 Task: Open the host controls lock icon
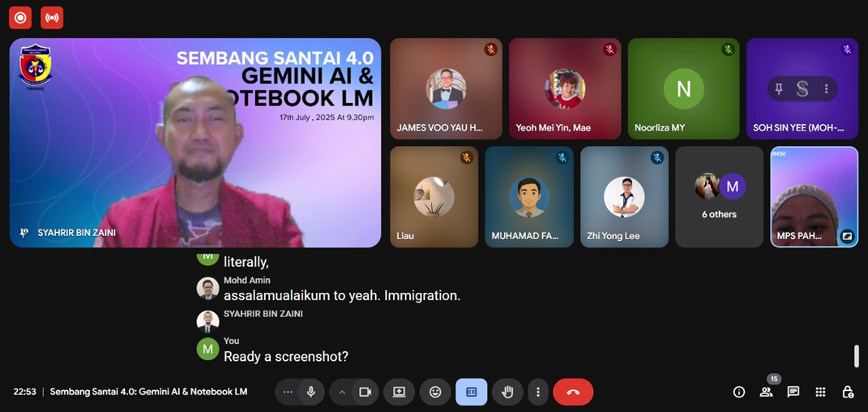pyautogui.click(x=848, y=392)
